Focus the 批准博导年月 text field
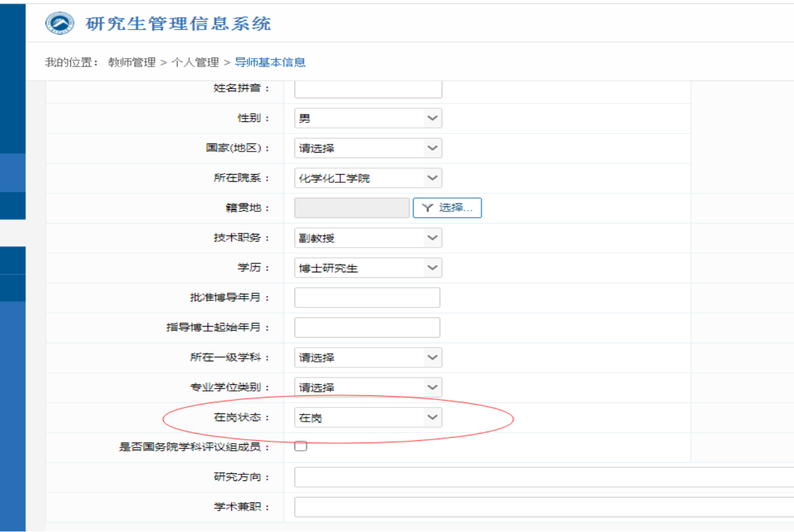The image size is (794, 532). tap(367, 298)
